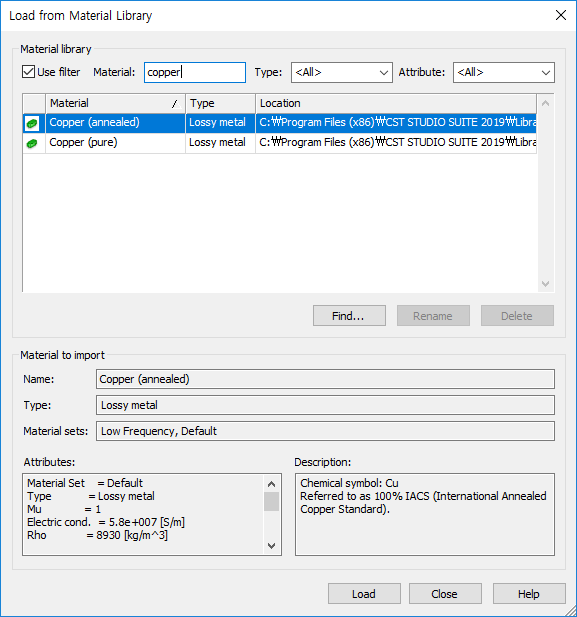Sort the list by the Type column header

click(220, 103)
